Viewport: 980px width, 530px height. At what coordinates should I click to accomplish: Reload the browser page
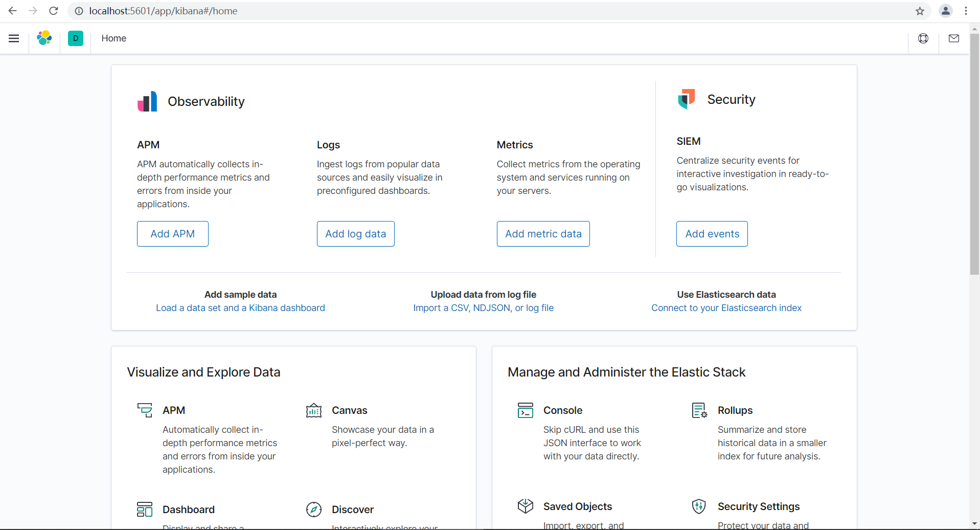click(54, 11)
